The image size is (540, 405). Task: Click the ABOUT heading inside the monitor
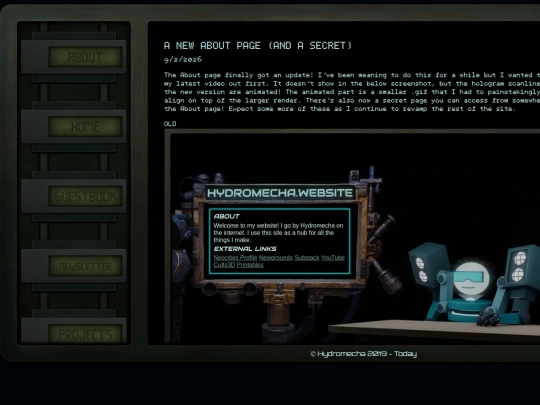pos(226,216)
